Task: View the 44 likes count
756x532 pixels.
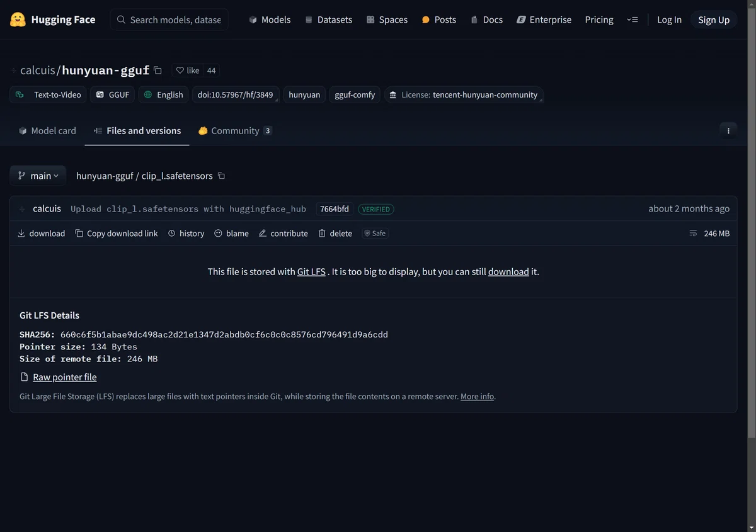Action: 211,71
